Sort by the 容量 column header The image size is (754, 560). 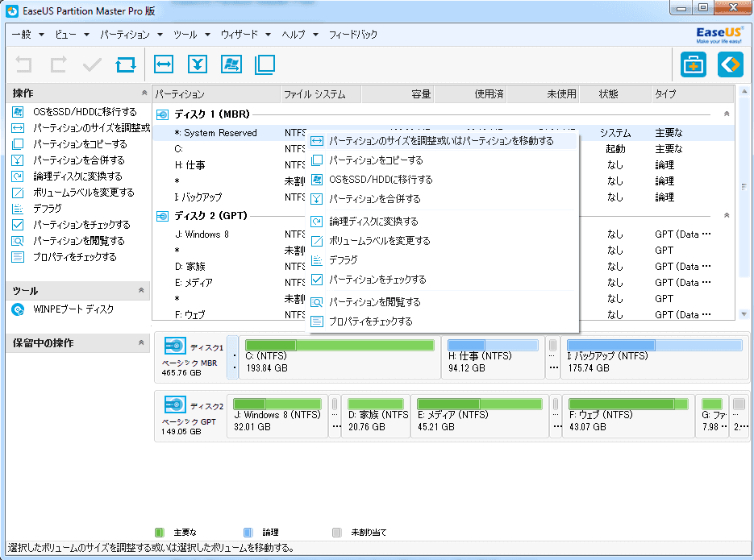coord(398,94)
